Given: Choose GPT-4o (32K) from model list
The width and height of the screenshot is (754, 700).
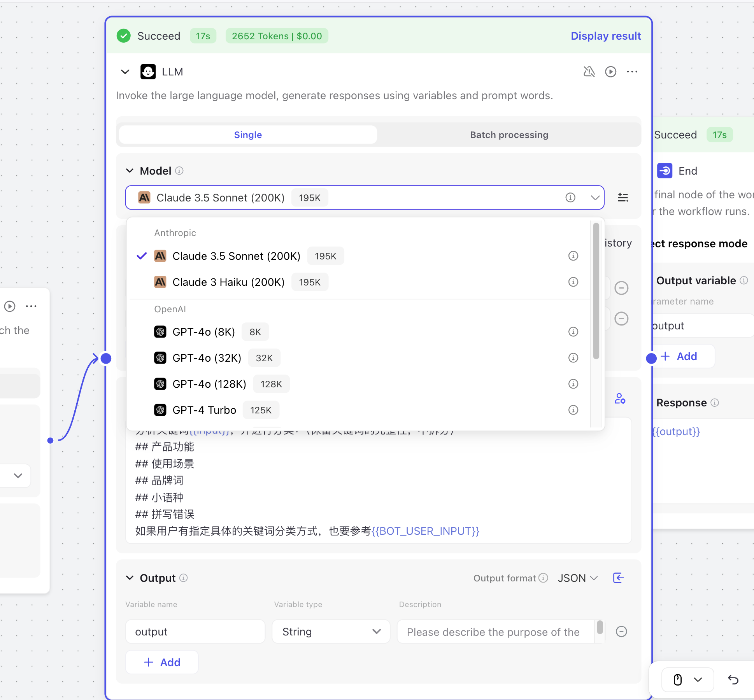Looking at the screenshot, I should point(359,358).
